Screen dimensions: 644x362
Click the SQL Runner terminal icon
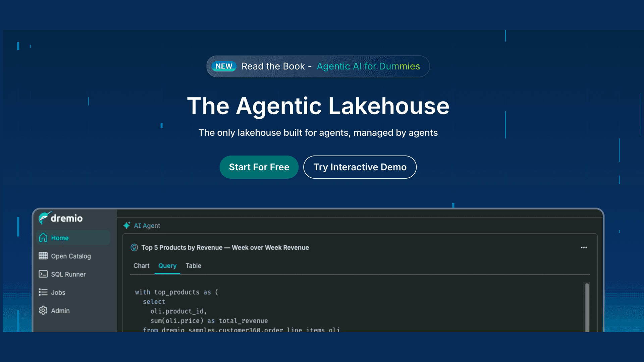point(43,274)
